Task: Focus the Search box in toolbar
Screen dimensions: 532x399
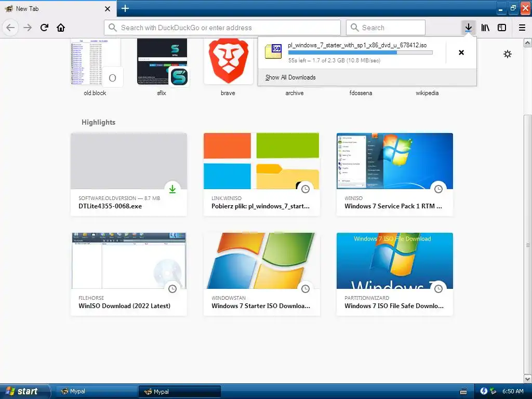Action: [x=385, y=28]
